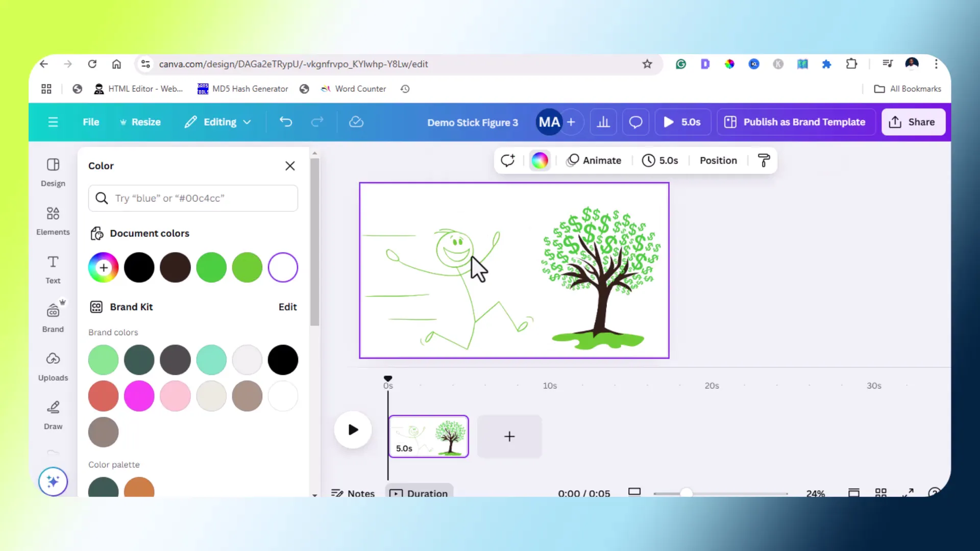Select the Text tool in sidebar
Image resolution: width=980 pixels, height=551 pixels.
[53, 269]
